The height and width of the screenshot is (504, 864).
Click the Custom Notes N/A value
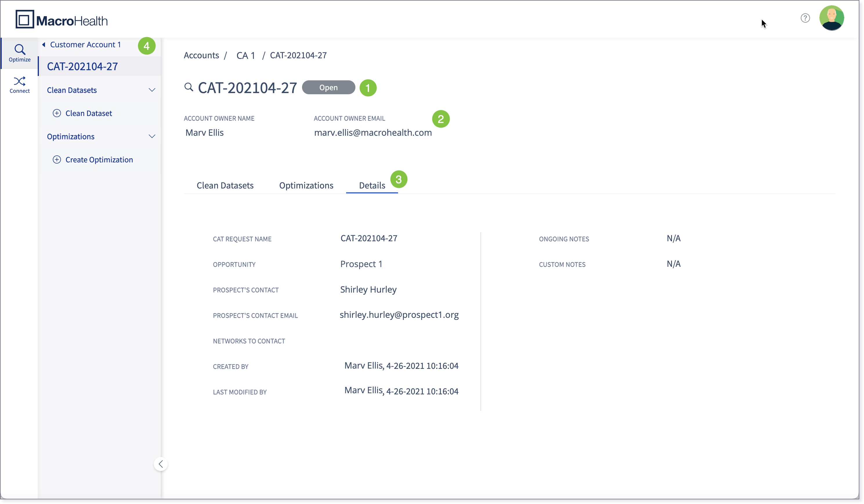click(674, 264)
